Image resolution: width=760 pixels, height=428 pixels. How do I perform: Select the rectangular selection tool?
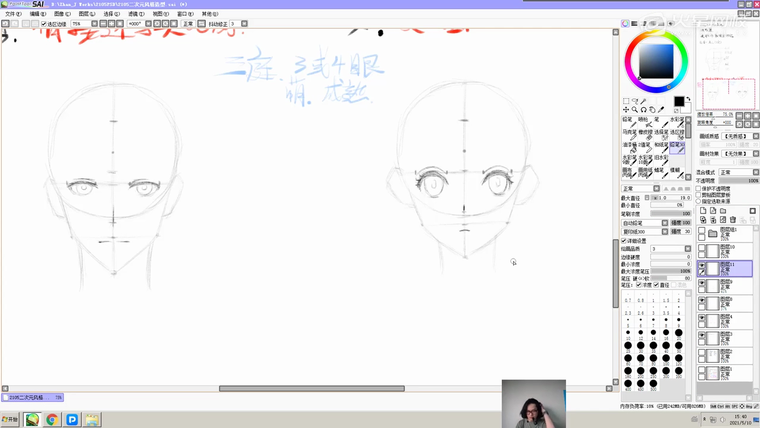point(626,101)
